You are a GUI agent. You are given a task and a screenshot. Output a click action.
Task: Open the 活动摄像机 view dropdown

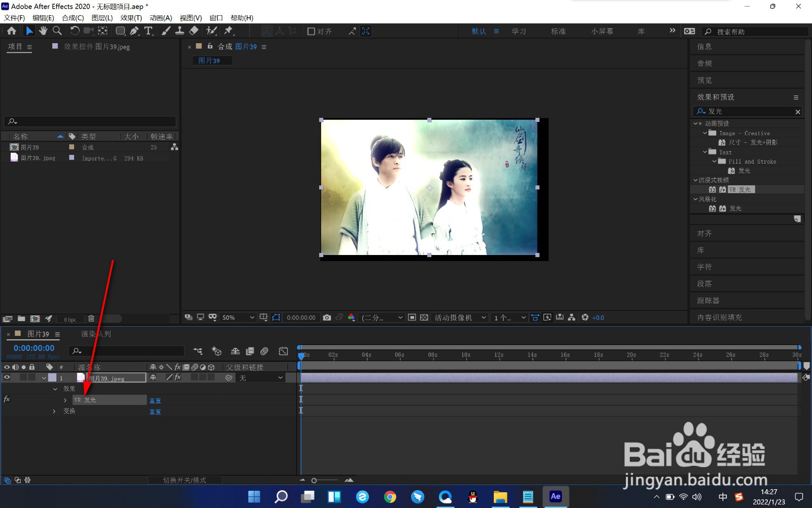point(460,317)
